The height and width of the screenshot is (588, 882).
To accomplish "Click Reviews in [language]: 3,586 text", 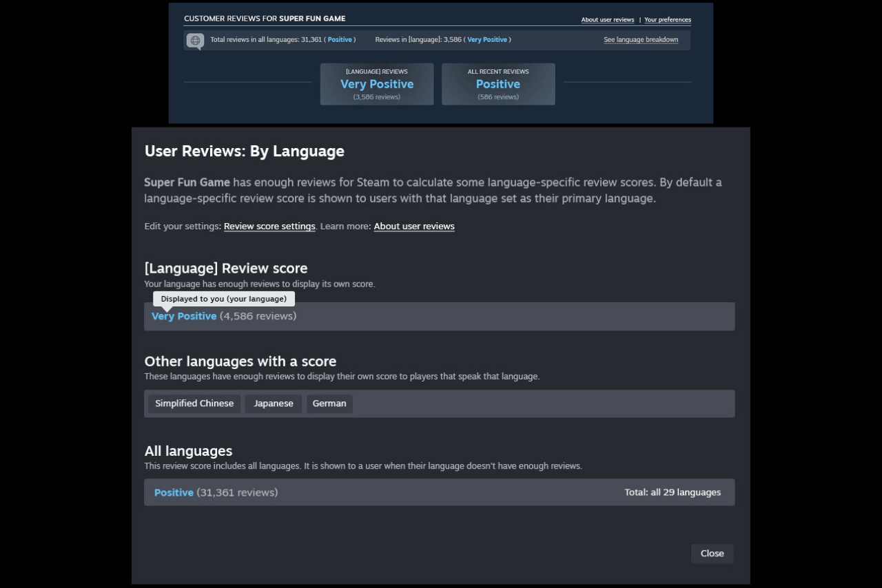I will 443,40.
